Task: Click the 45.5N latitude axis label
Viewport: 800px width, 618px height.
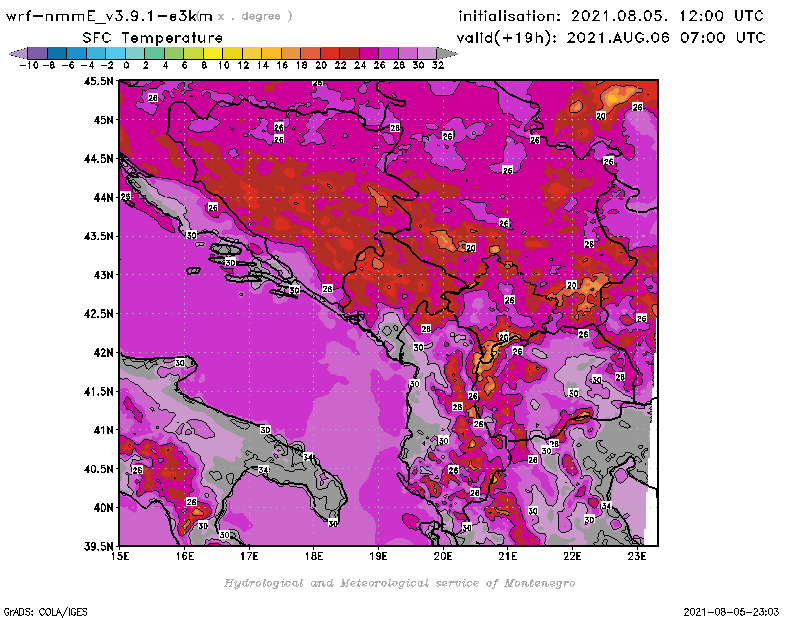Action: click(x=98, y=82)
